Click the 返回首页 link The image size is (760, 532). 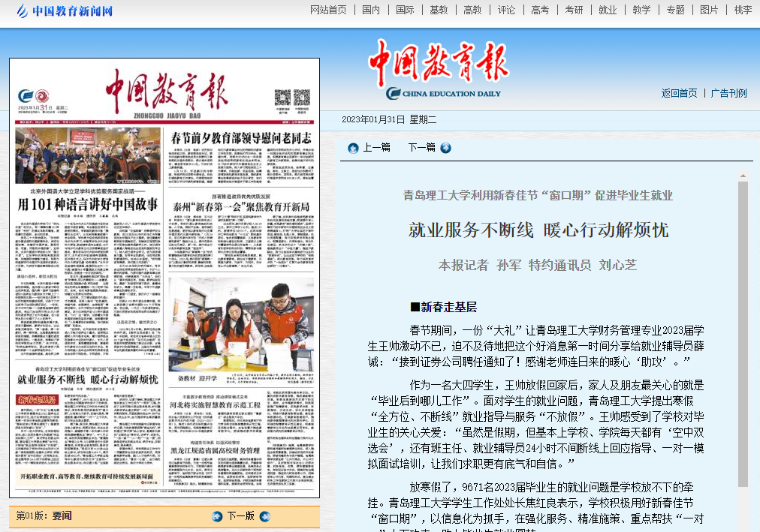679,93
